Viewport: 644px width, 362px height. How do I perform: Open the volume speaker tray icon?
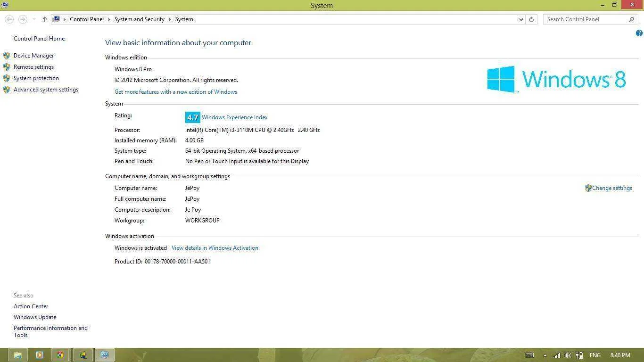(568, 355)
